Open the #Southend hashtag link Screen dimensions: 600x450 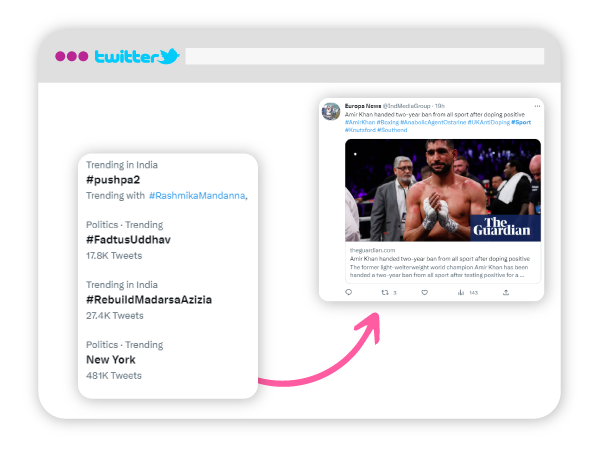pyautogui.click(x=392, y=130)
